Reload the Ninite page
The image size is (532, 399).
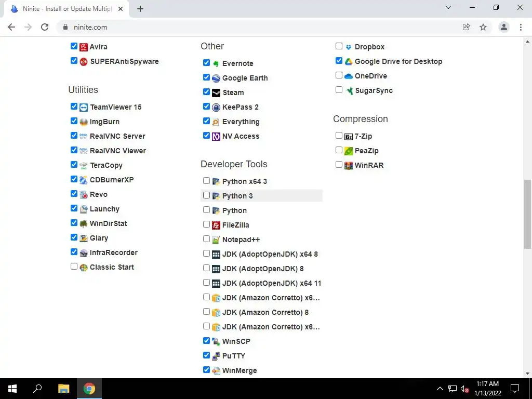[x=45, y=27]
